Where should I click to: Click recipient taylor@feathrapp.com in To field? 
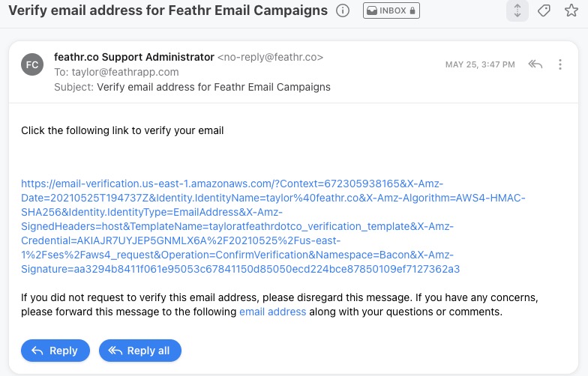click(x=125, y=72)
